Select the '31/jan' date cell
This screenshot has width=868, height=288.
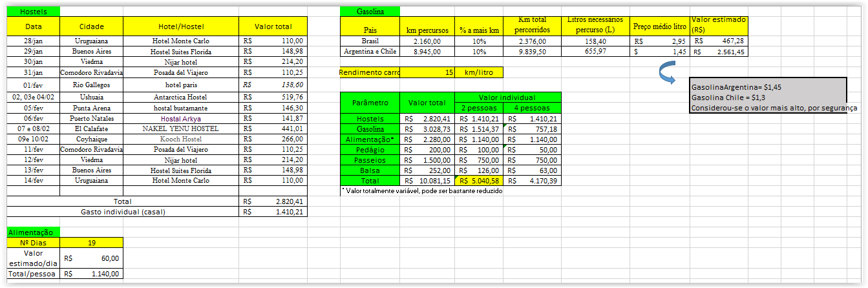click(33, 72)
